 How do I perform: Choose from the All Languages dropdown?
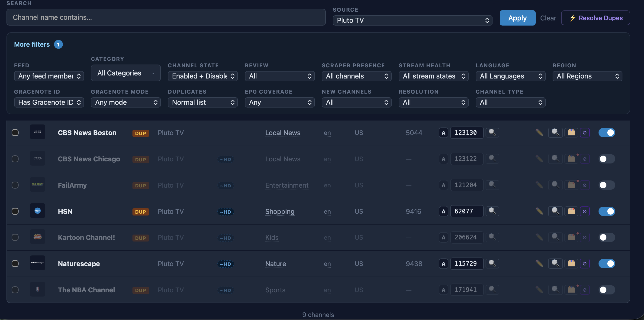pos(511,76)
